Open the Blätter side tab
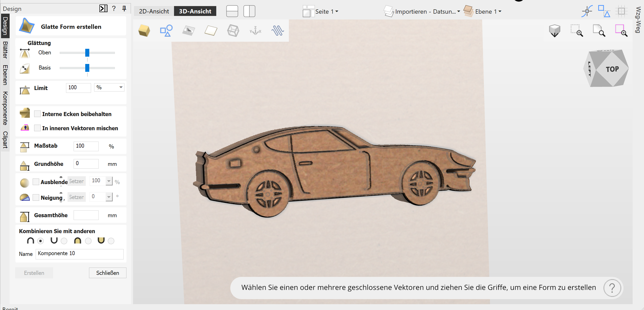Image resolution: width=644 pixels, height=310 pixels. click(x=5, y=50)
